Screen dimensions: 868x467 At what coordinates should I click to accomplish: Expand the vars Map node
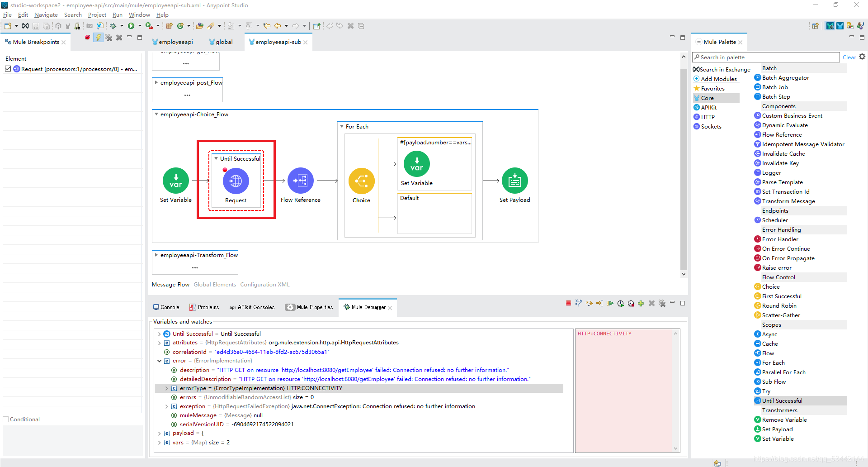[160, 443]
